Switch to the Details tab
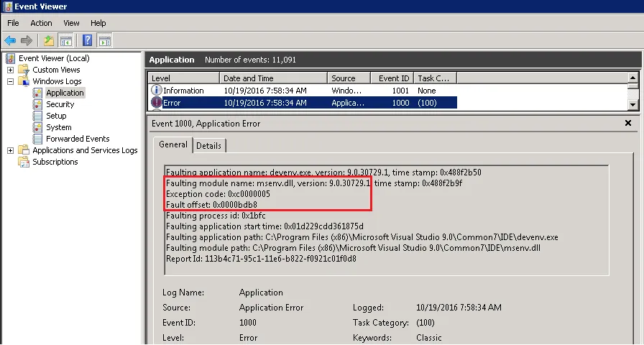This screenshot has width=644, height=345. 208,145
